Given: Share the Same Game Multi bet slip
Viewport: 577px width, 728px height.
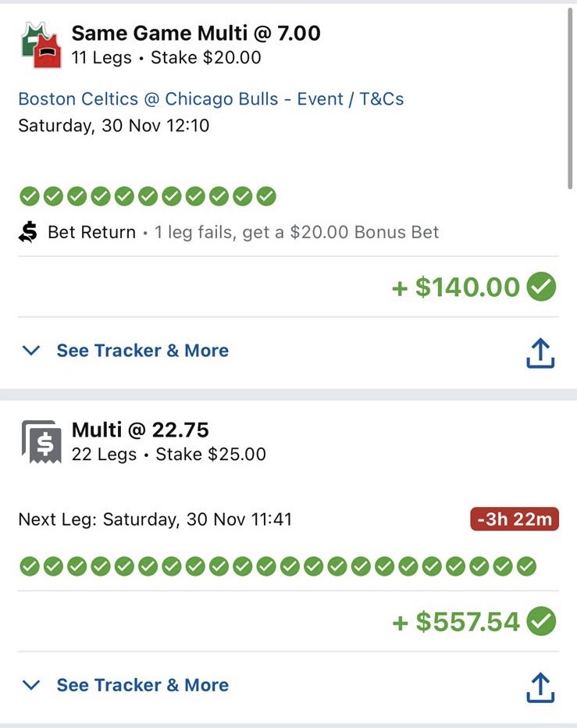Looking at the screenshot, I should coord(540,352).
